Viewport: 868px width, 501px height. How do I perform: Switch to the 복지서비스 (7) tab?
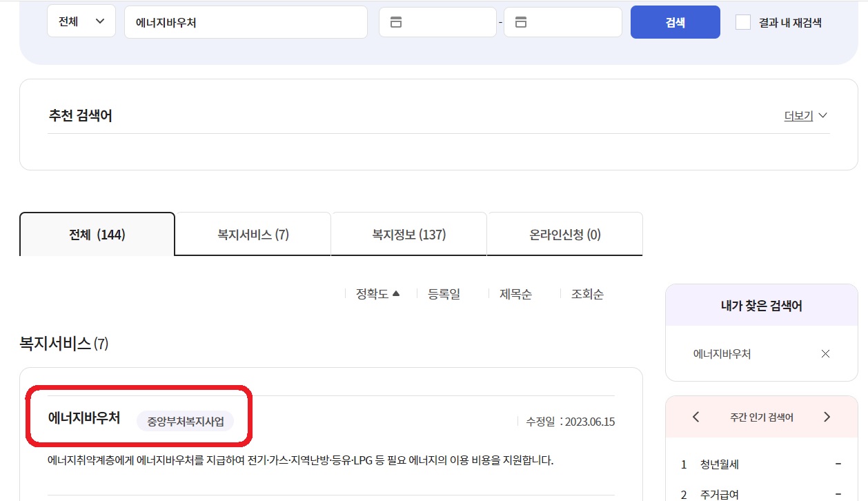click(x=253, y=233)
